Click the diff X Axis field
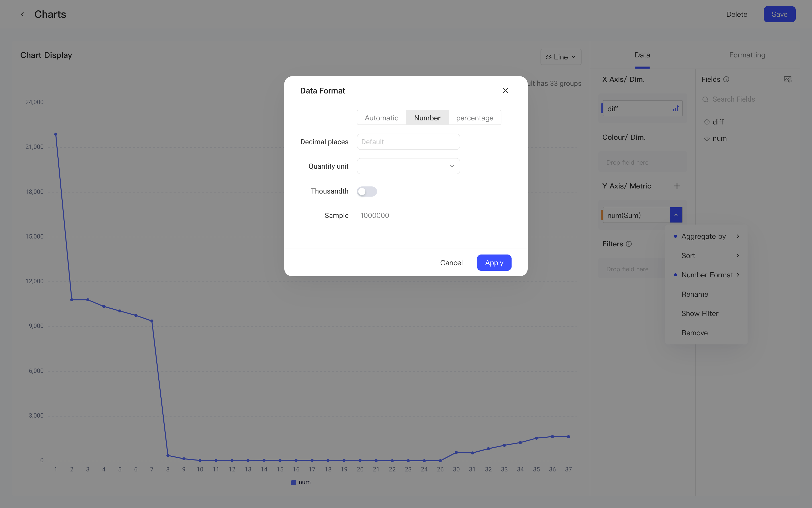The image size is (812, 508). pos(642,108)
